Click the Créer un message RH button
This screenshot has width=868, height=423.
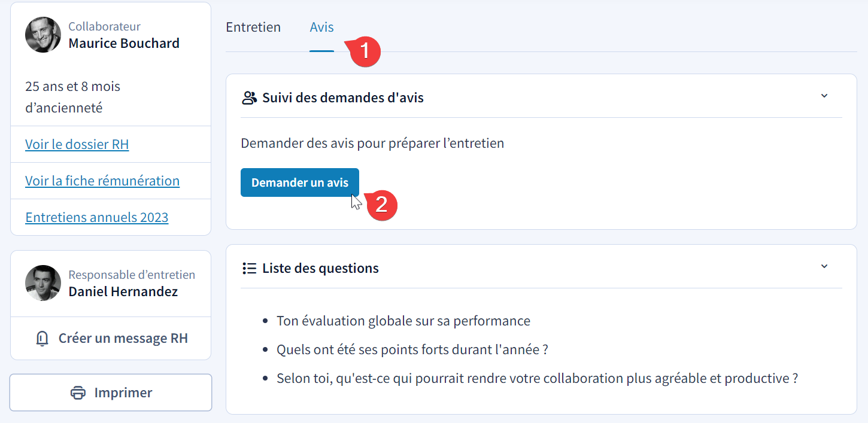point(111,339)
